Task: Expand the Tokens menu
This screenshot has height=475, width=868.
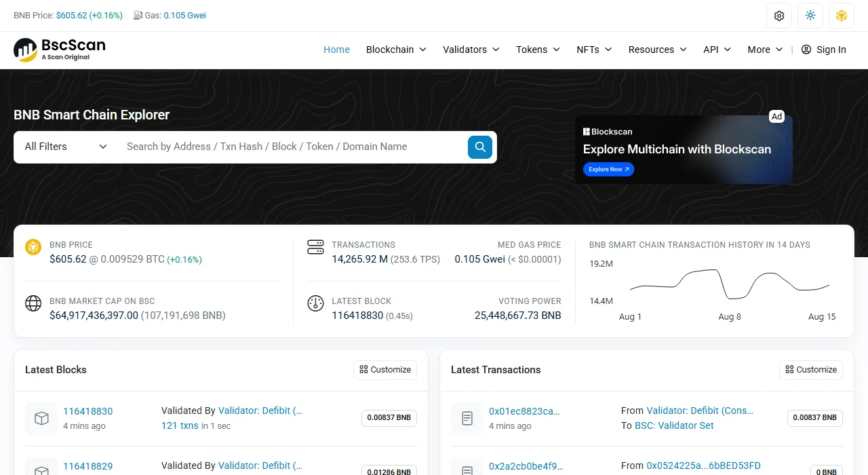Action: pyautogui.click(x=538, y=50)
